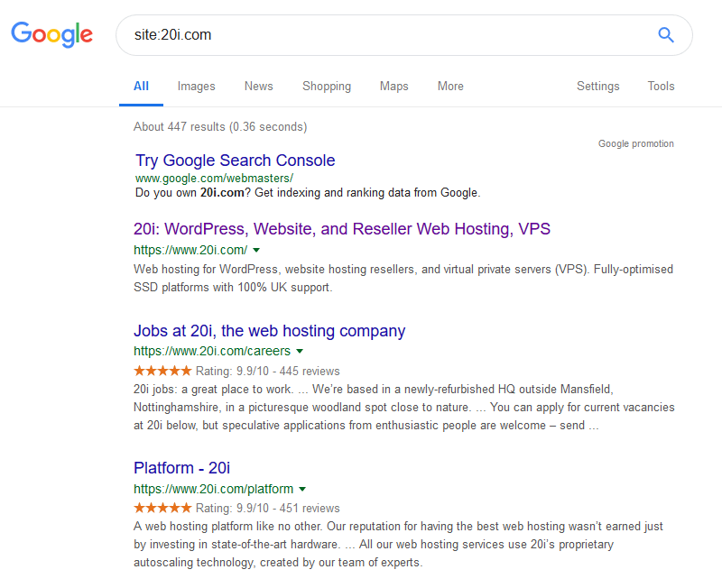Click the 'Do you own 20i.com?' snippet
This screenshot has height=588, width=722.
(x=308, y=193)
